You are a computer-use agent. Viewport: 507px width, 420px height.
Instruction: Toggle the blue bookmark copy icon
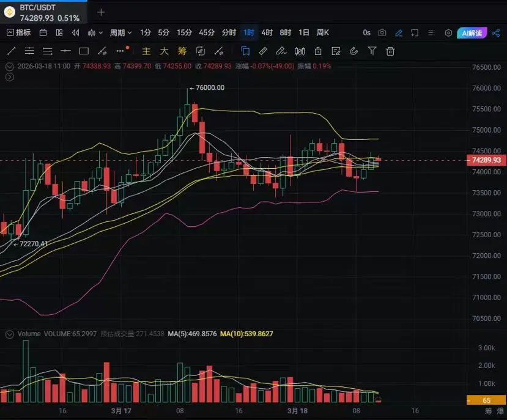click(245, 51)
